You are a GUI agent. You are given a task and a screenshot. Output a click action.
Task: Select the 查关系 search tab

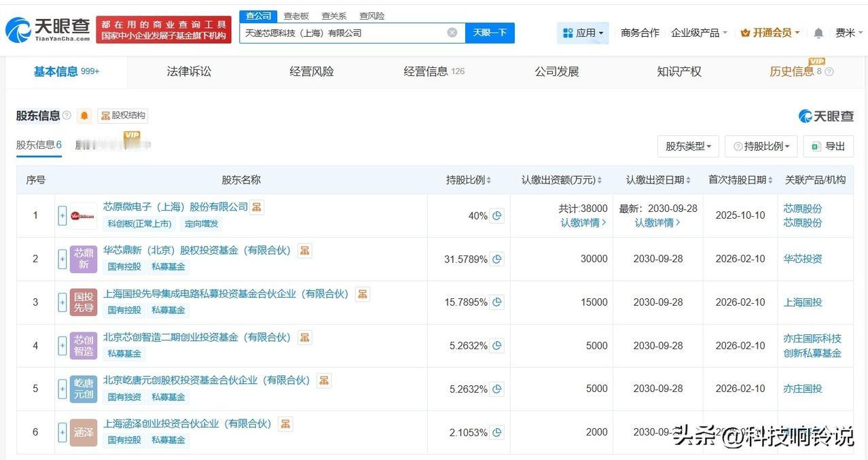pos(333,16)
